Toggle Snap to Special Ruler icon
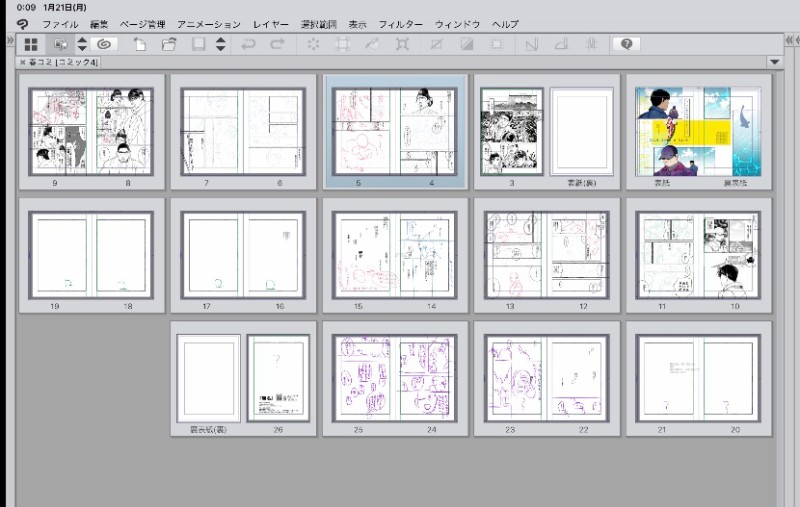The height and width of the screenshot is (507, 800). pos(561,44)
